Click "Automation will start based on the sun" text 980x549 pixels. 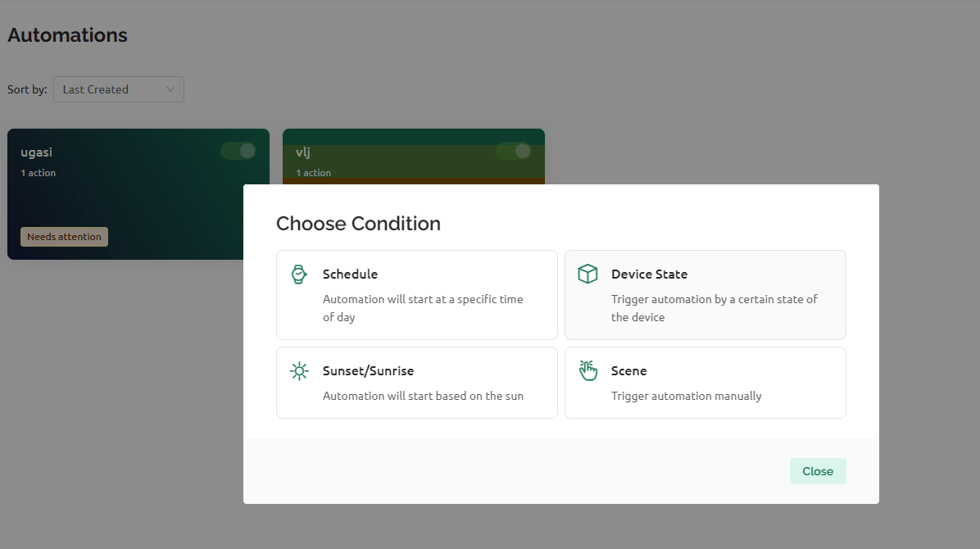tap(423, 396)
